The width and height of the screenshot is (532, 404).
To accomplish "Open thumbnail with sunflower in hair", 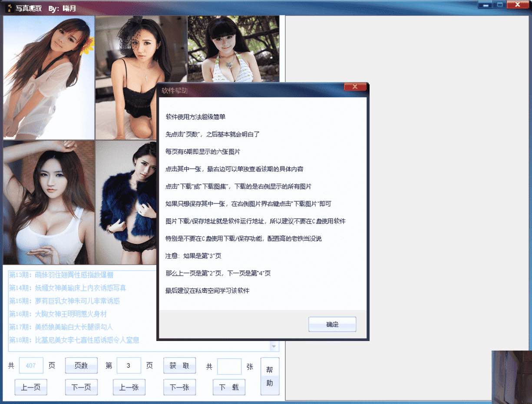I will point(49,77).
